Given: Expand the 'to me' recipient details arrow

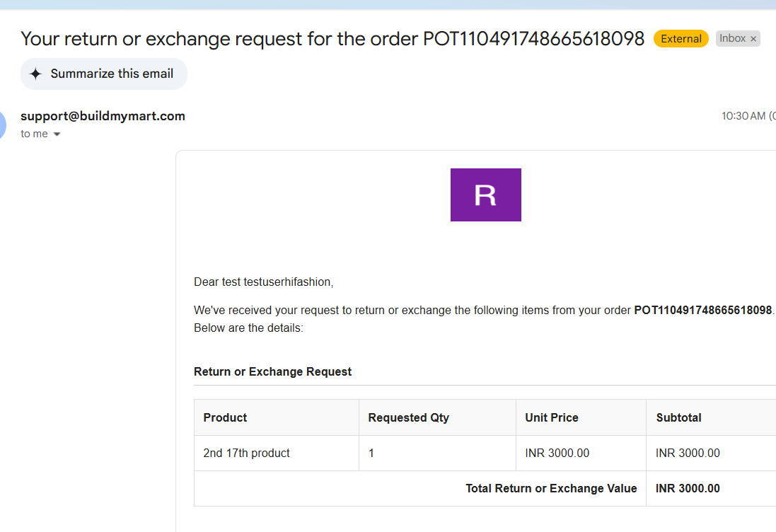Looking at the screenshot, I should pos(57,134).
